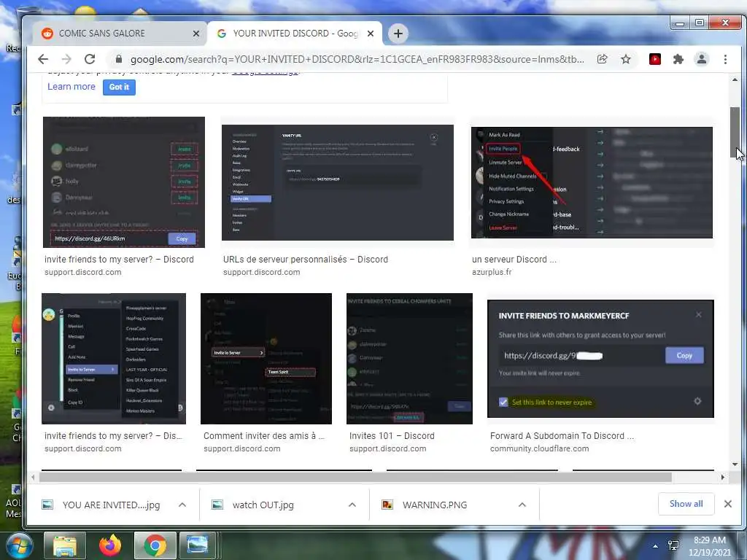Open the Vanity URL settings thumbnail
This screenshot has height=560, width=747.
point(337,182)
